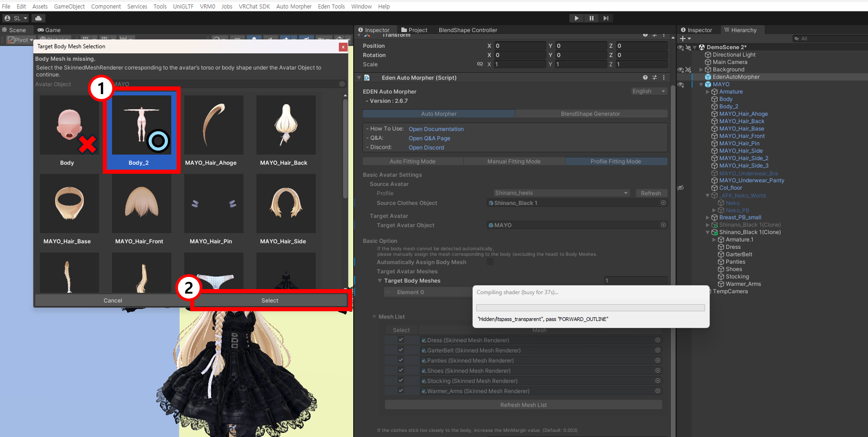Screen dimensions: 868x437
Task: Open the SL account dropdown
Action: pos(16,18)
